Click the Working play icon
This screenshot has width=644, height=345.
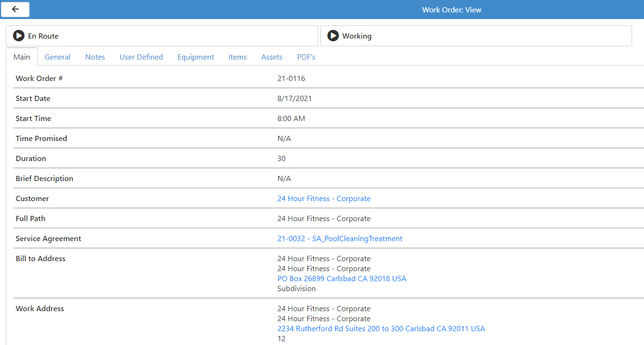coord(333,36)
